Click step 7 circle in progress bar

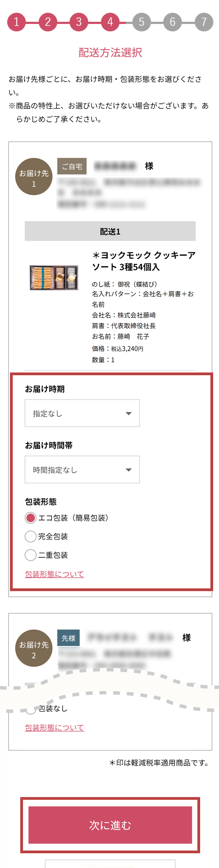point(204,22)
